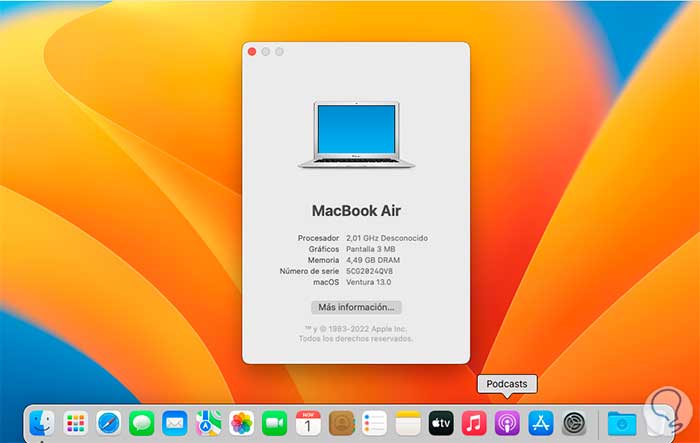Open the Mail app icon

pyautogui.click(x=175, y=422)
